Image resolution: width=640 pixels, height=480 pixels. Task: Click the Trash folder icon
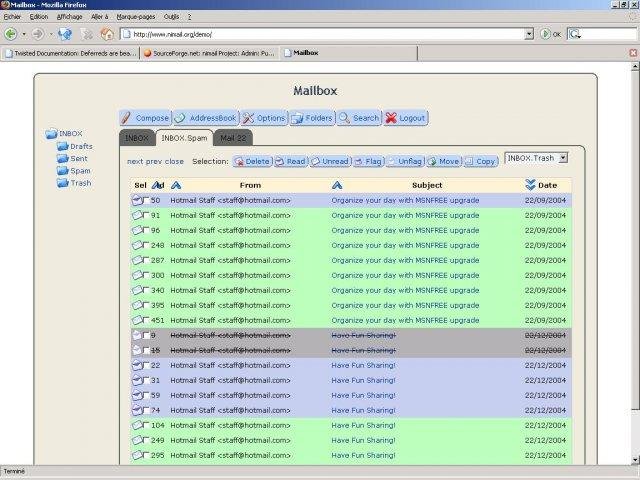click(x=62, y=183)
